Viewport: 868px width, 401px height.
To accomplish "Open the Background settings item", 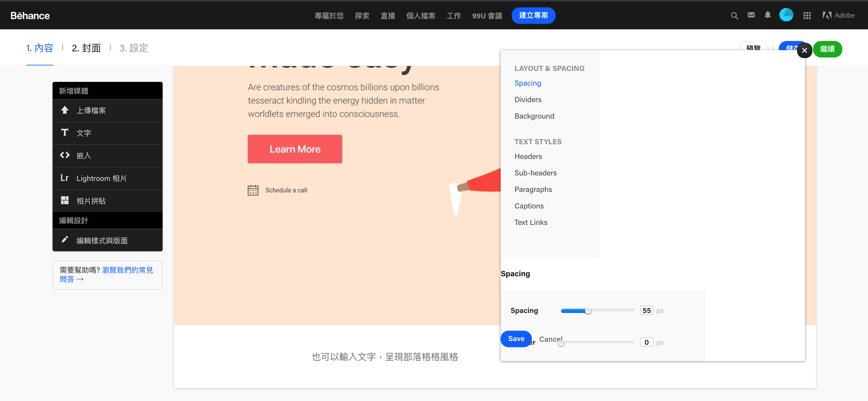I will point(534,116).
